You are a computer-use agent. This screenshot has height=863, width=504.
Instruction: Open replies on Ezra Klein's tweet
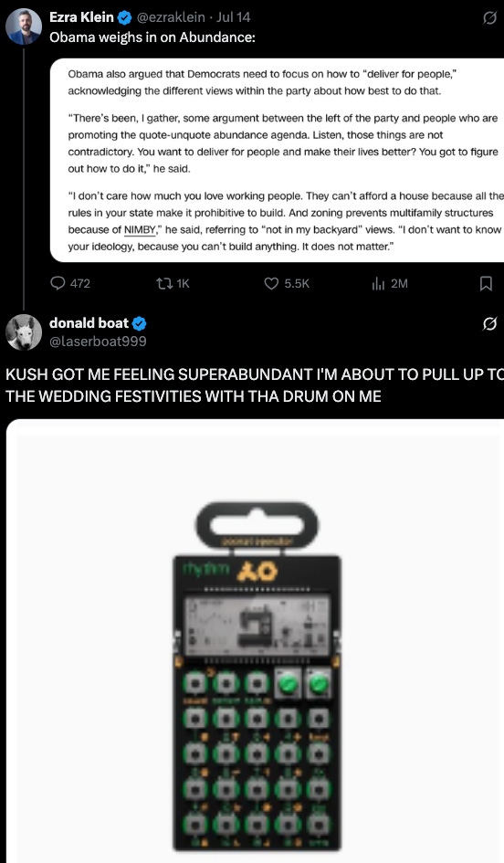70,283
